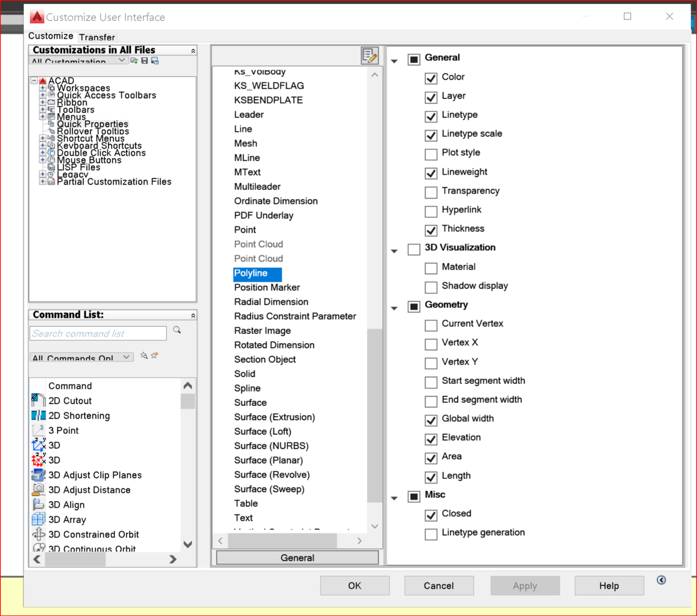The height and width of the screenshot is (616, 697).
Task: Click the Search command list field
Action: click(98, 333)
